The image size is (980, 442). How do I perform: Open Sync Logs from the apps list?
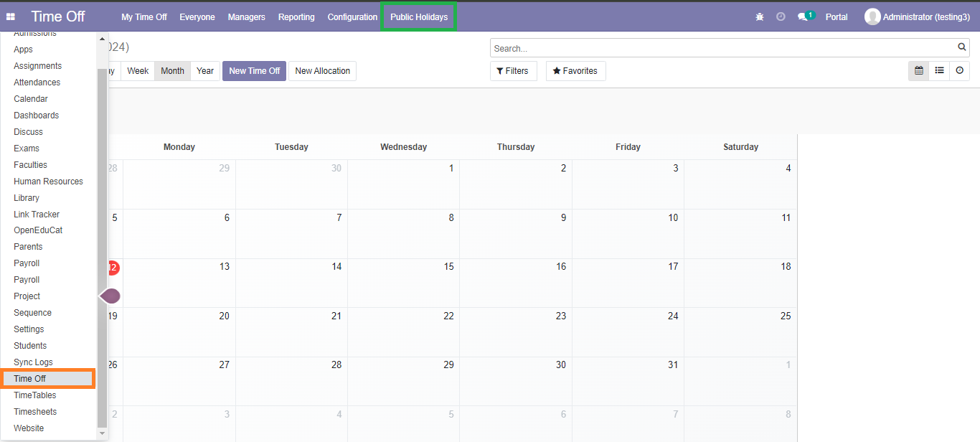tap(48, 362)
